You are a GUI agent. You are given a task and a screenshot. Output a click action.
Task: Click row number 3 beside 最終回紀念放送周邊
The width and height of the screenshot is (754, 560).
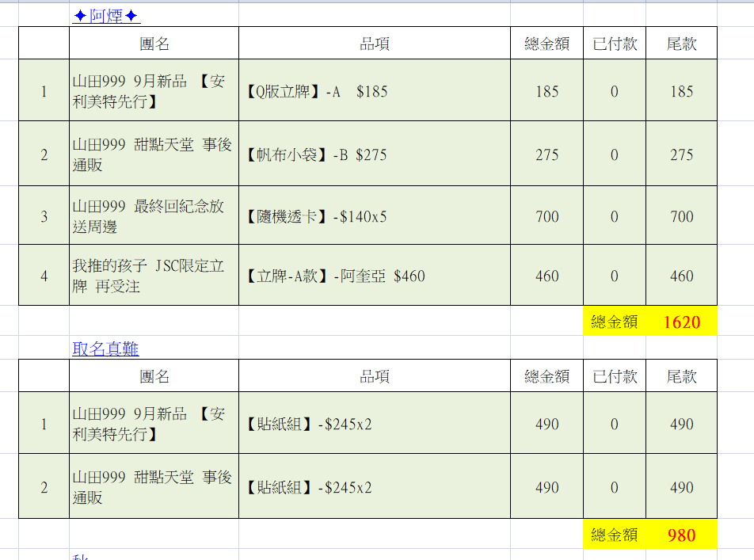click(44, 215)
